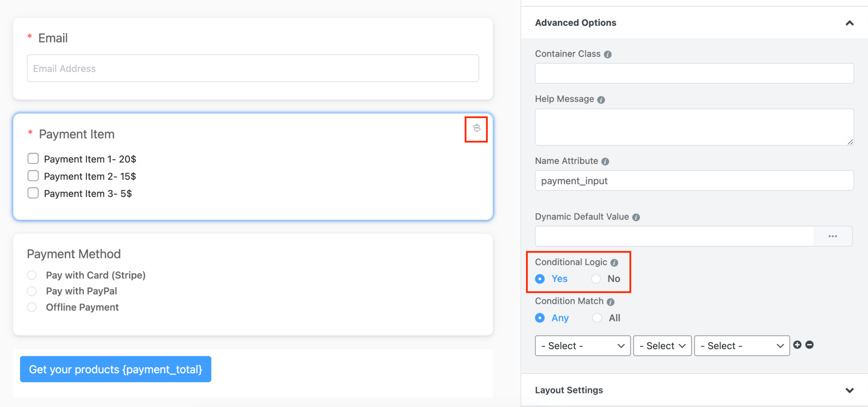The width and height of the screenshot is (868, 407).
Task: Collapse the Advanced Options section chevron
Action: (850, 23)
